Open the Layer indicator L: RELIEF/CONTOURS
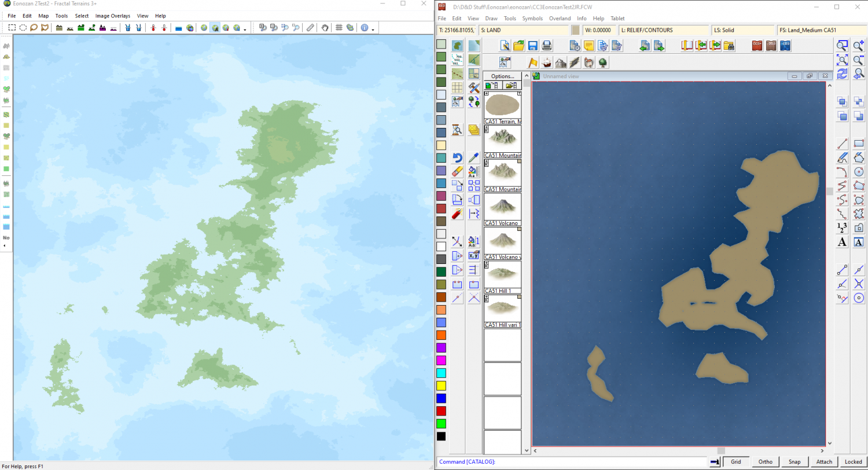 (x=664, y=30)
